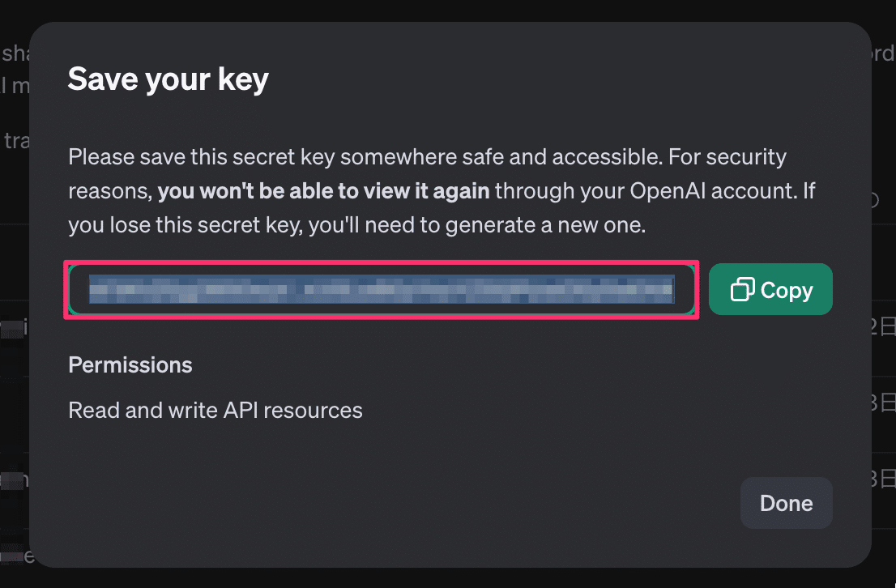Click the "2日" date behind the dialog
The image size is (896, 588).
point(882,327)
